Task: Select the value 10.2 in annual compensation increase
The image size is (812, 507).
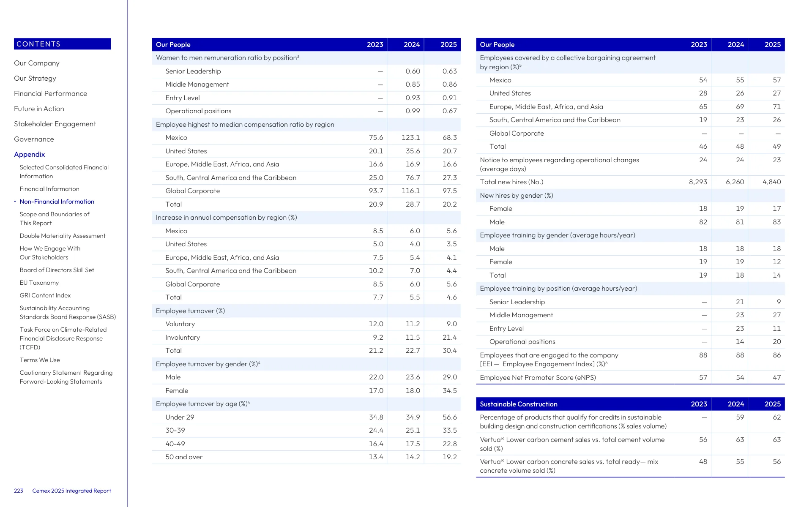Action: click(x=376, y=271)
